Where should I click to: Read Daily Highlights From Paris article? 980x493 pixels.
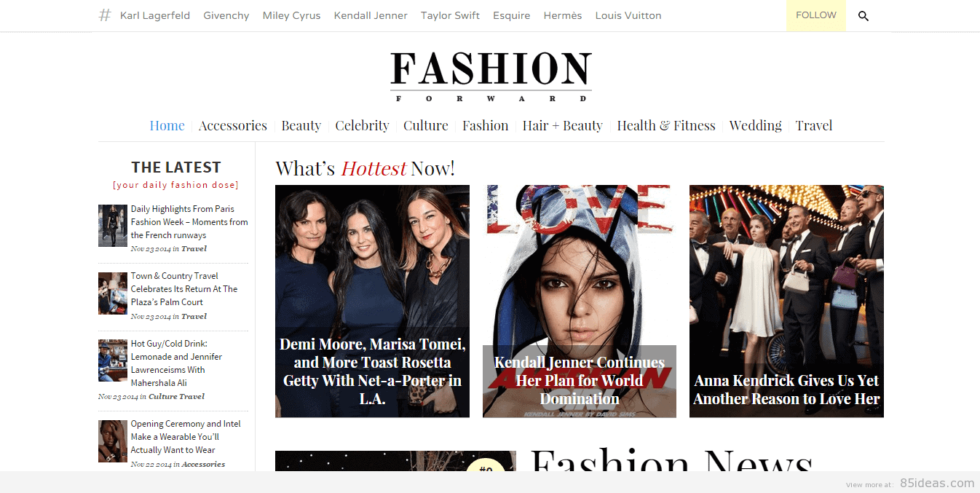pos(189,222)
